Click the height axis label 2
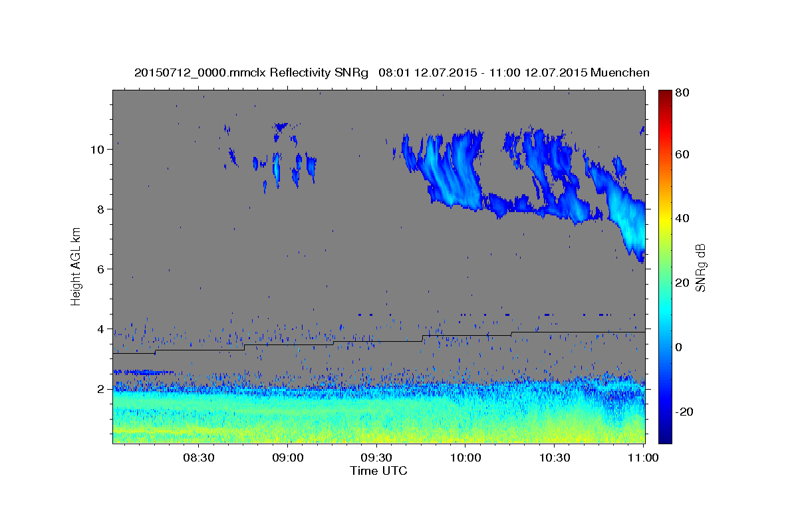The height and width of the screenshot is (532, 798). click(100, 389)
